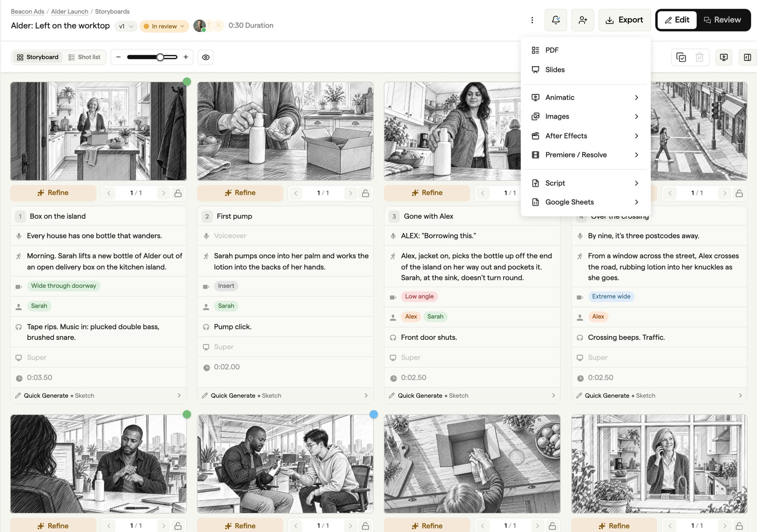Open the presentation play icon
Screen dimensions: 757x532
[723, 58]
